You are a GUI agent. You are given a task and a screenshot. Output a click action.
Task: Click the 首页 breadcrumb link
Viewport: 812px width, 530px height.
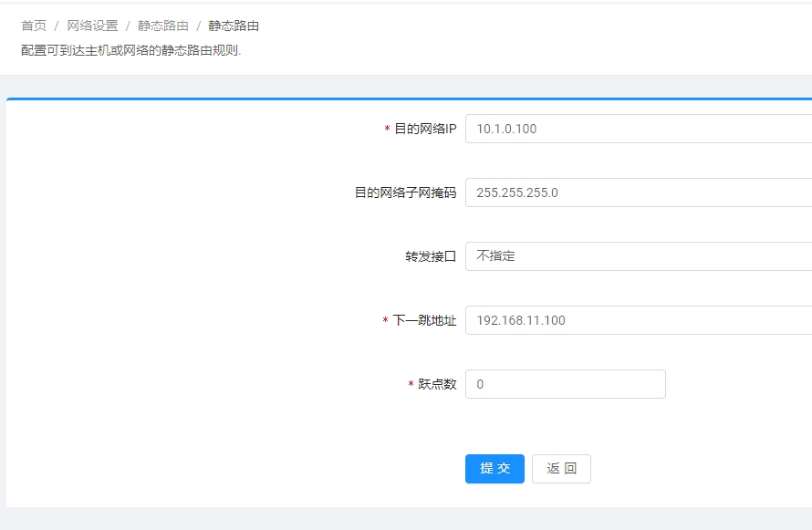click(34, 26)
